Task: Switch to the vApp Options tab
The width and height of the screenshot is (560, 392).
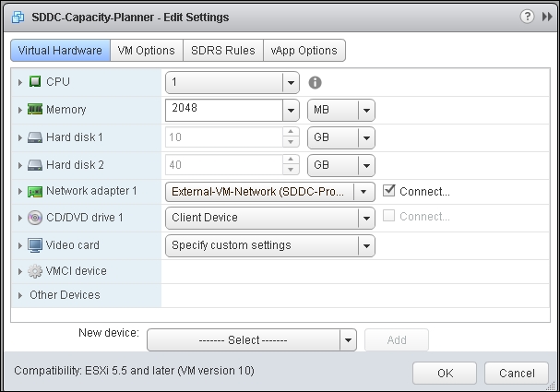Action: coord(304,51)
